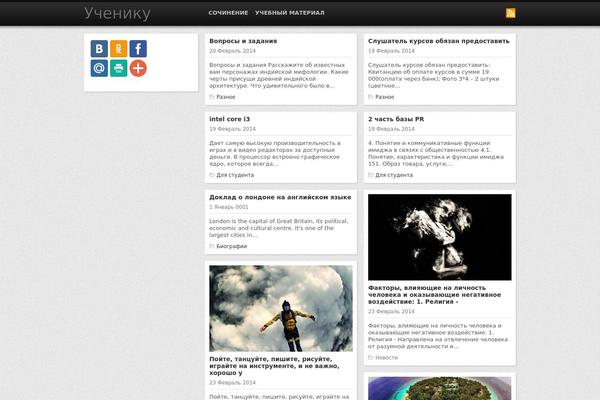Click the black-and-white figure thumbnail
The height and width of the screenshot is (400, 600).
pos(440,237)
